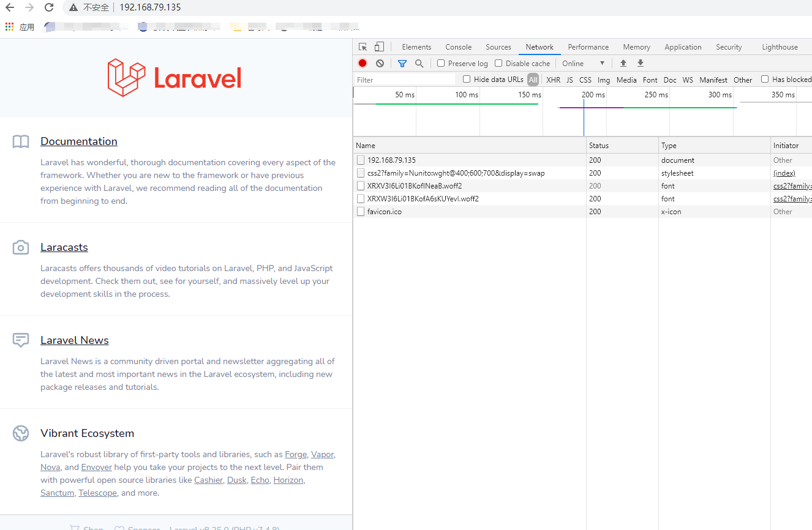The width and height of the screenshot is (812, 530).
Task: Open the Lighthouse tab
Action: point(780,47)
